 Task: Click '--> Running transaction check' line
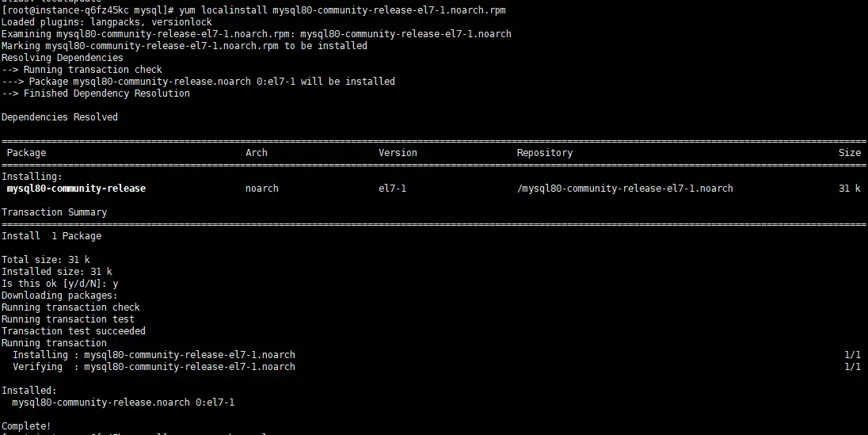[82, 70]
